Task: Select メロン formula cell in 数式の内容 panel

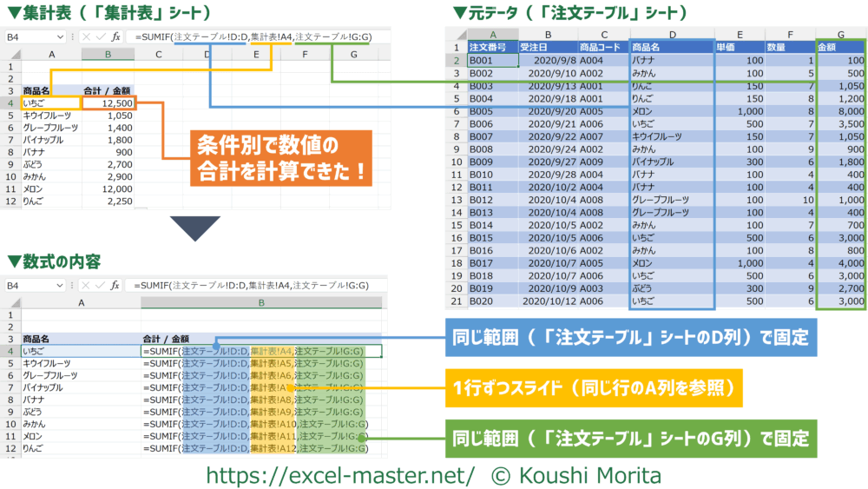Action: pos(260,436)
